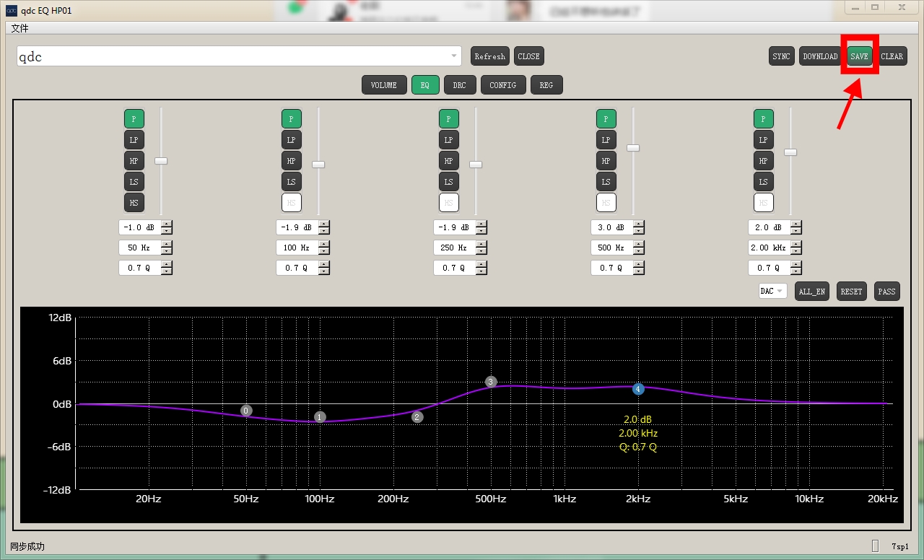
Task: Click EQ graph node 3
Action: click(x=491, y=382)
